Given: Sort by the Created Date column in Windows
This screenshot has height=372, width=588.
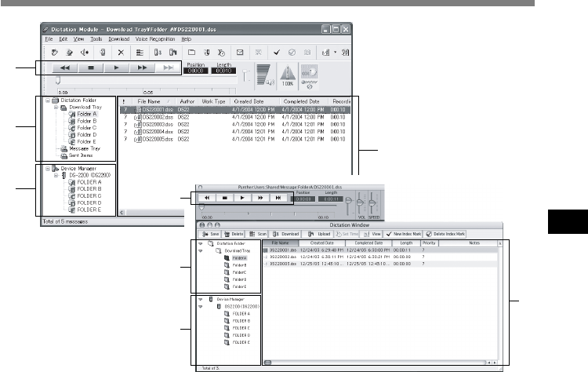Looking at the screenshot, I should tap(248, 100).
